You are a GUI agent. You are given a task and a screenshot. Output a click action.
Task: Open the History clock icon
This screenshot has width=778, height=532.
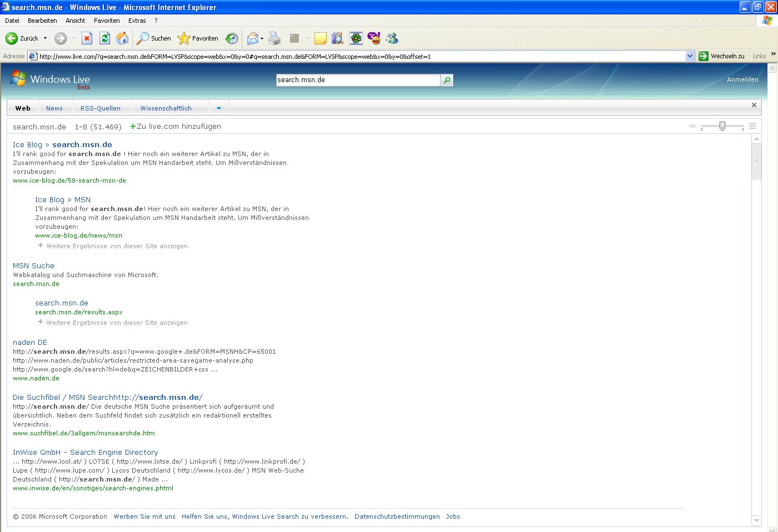coord(232,38)
